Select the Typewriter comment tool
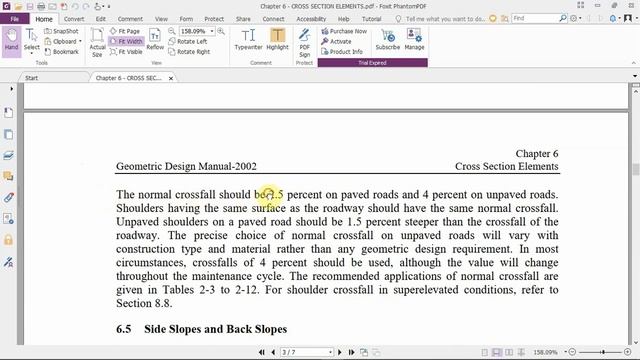 pos(249,40)
